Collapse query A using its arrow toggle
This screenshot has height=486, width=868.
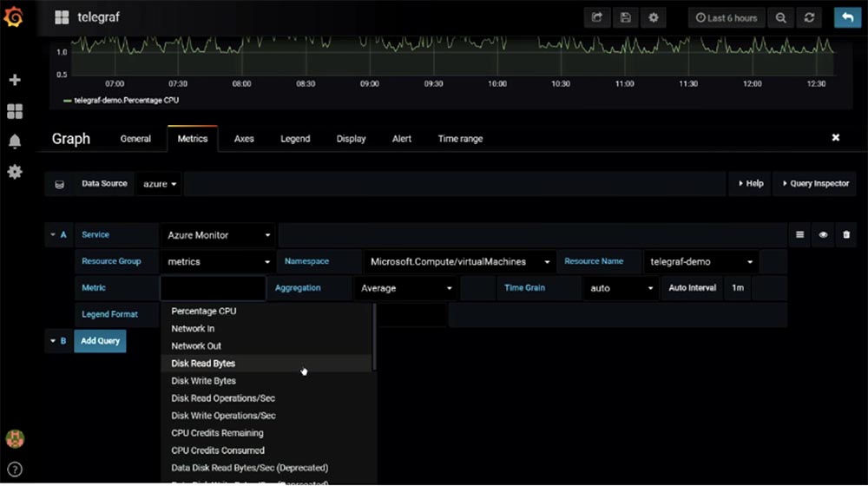[53, 234]
